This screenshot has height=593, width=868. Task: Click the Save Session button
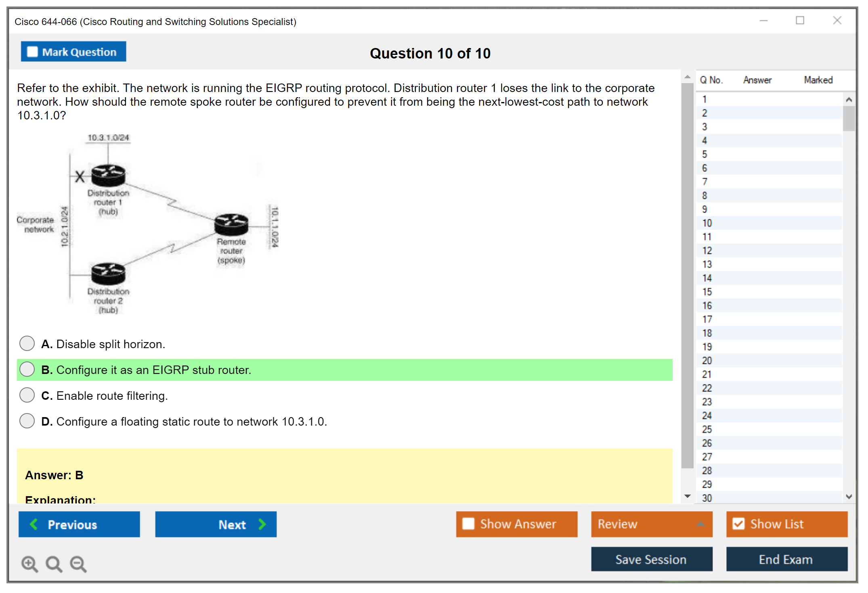pos(651,559)
